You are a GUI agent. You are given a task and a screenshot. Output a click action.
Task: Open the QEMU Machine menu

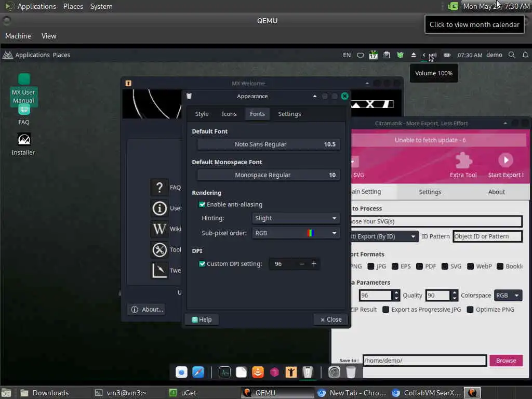point(18,36)
